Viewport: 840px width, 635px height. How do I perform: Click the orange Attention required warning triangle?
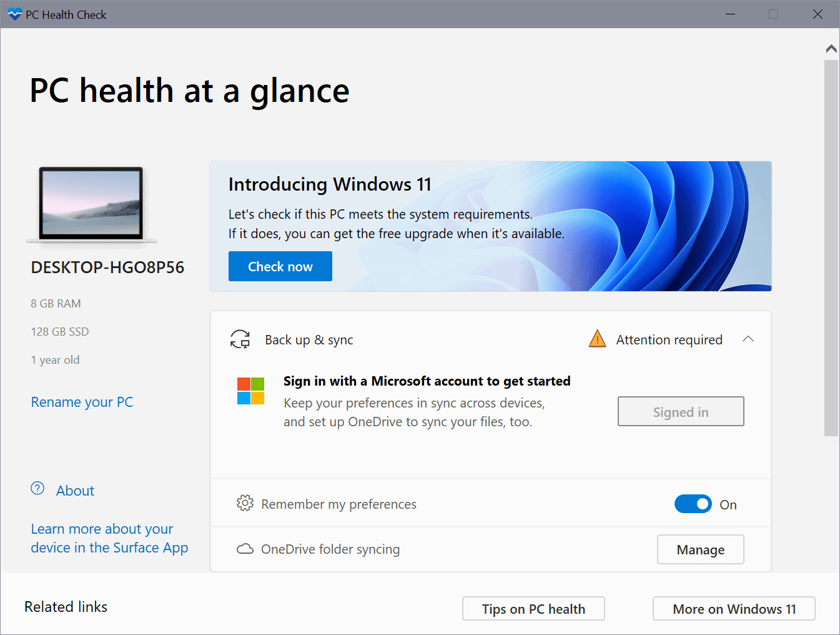pyautogui.click(x=597, y=339)
